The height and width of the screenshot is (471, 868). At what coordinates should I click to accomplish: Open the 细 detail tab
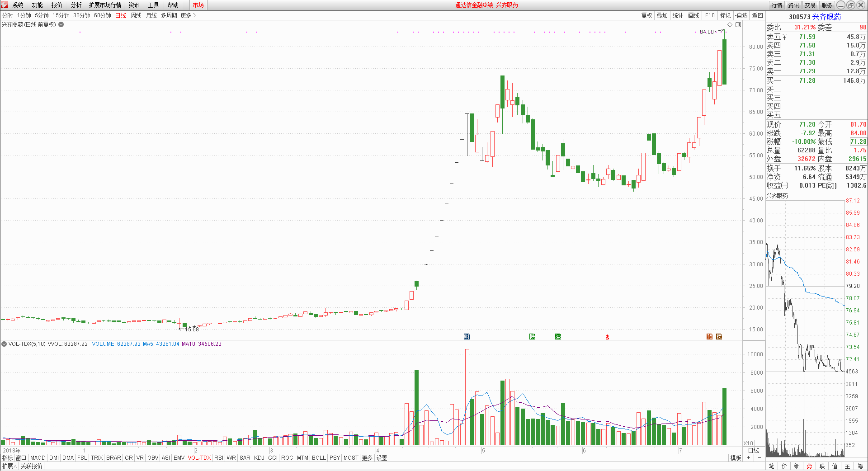[797, 466]
